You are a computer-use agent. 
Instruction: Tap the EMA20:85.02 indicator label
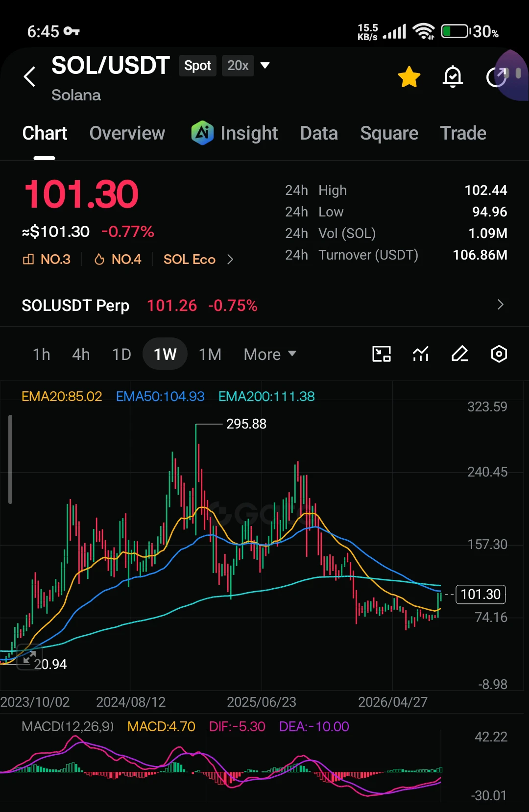coord(62,396)
